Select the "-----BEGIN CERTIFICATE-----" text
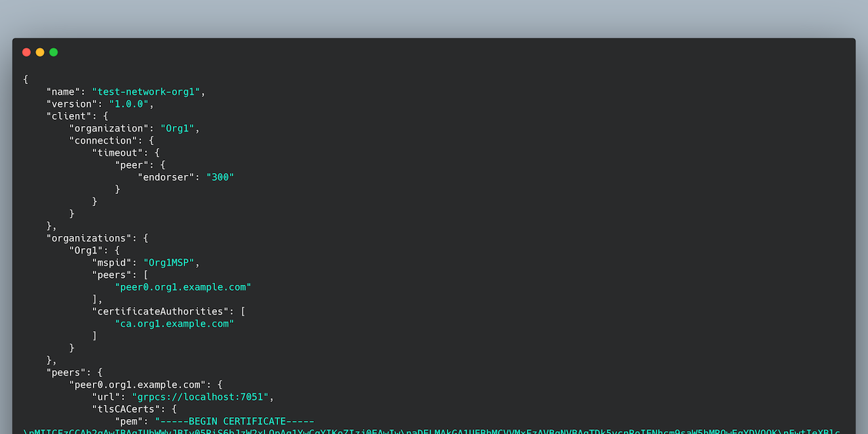Image resolution: width=868 pixels, height=434 pixels. 237,421
